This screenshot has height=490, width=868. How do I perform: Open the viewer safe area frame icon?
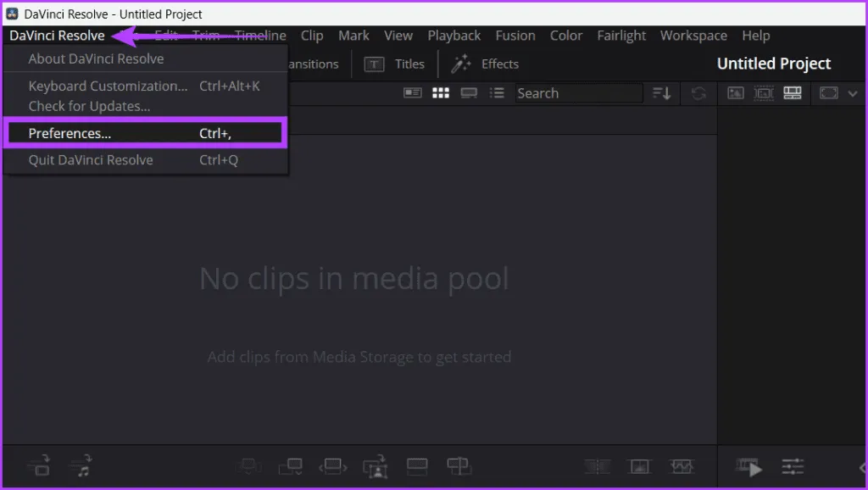pos(828,93)
